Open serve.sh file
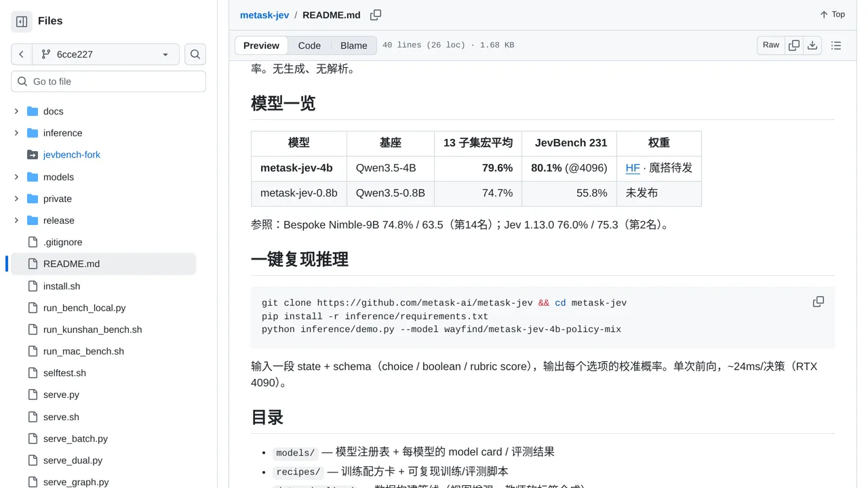 tap(61, 417)
